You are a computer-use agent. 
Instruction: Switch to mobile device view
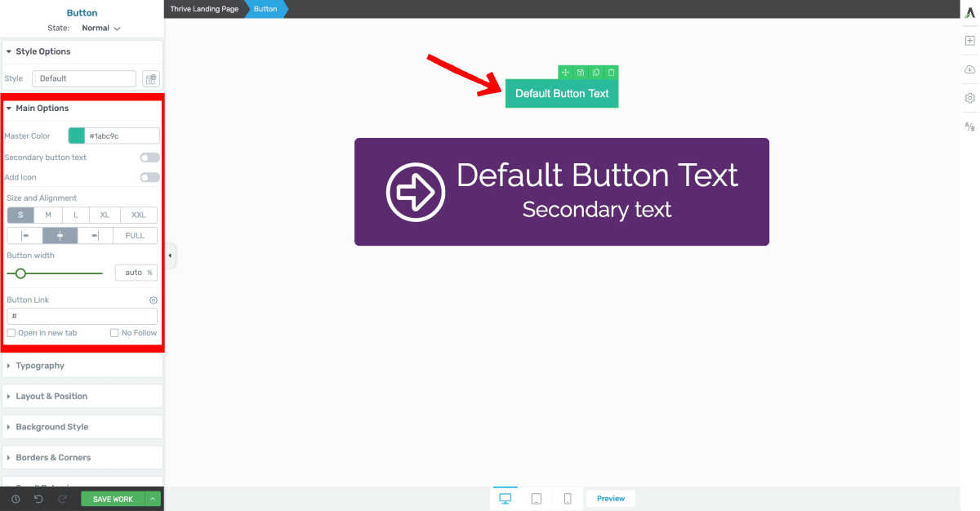[567, 499]
